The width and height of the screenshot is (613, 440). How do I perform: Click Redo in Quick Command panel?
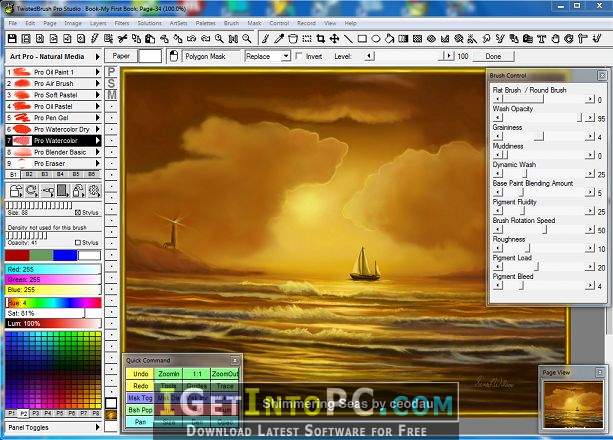pos(140,386)
